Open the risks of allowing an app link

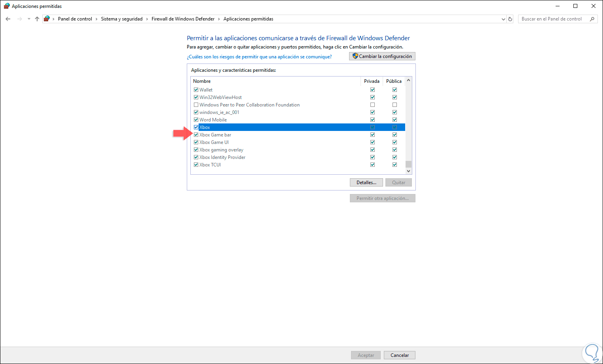(259, 57)
